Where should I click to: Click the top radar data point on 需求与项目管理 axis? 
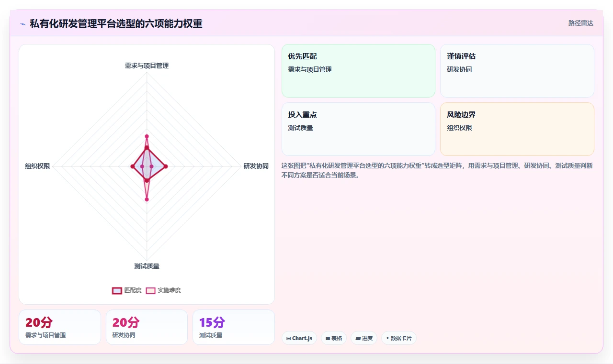pos(147,136)
